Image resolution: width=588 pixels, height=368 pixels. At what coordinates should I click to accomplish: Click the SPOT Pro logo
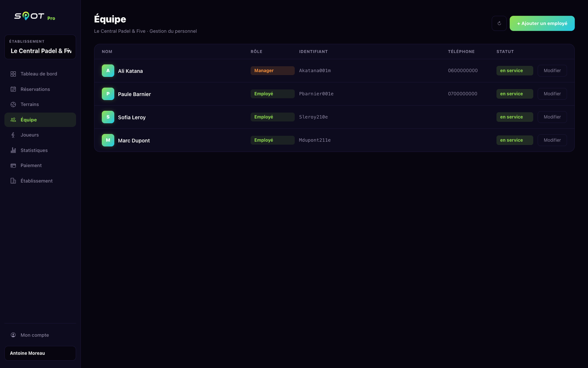pyautogui.click(x=35, y=16)
